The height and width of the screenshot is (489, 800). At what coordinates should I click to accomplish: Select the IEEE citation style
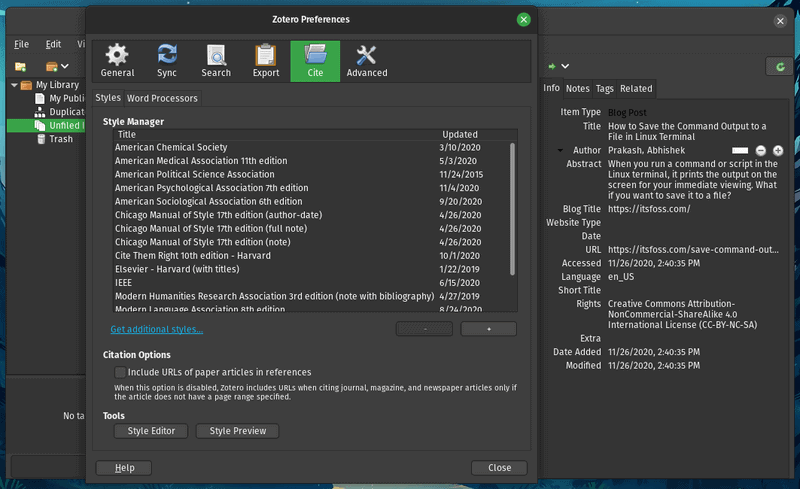click(x=125, y=283)
